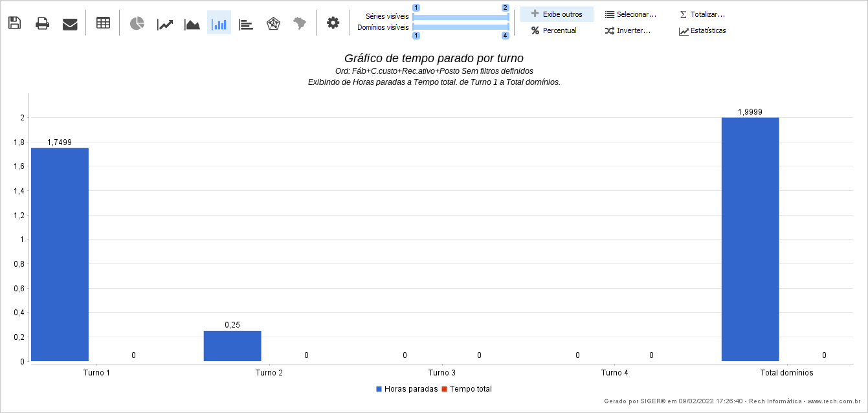The image size is (868, 413).
Task: Switch to horizontal bar chart
Action: 245,24
